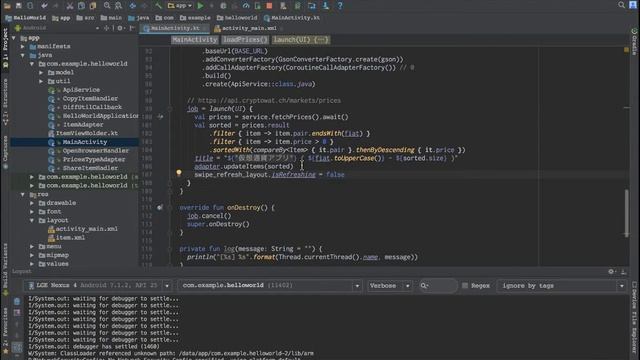Collapse the java folder arrow
This screenshot has height=360, width=640.
[x=23, y=55]
